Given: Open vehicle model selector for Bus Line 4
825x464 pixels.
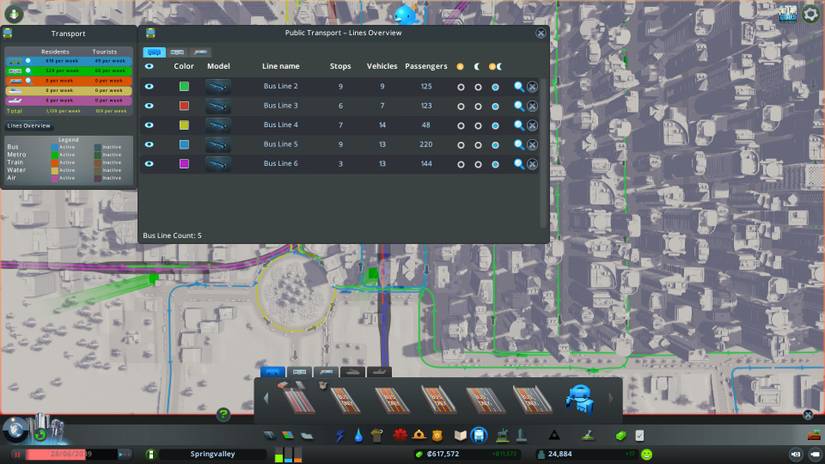Looking at the screenshot, I should click(218, 125).
